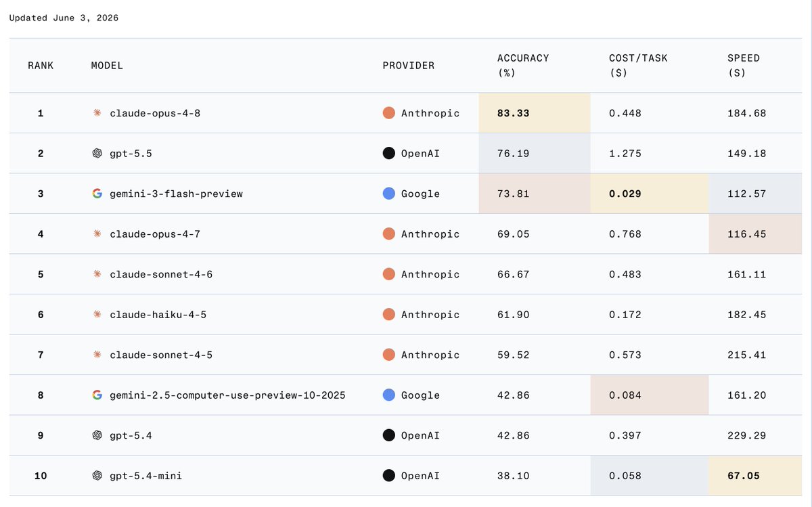The width and height of the screenshot is (812, 507).
Task: Select the claude-opus-4-7 model name
Action: click(155, 234)
